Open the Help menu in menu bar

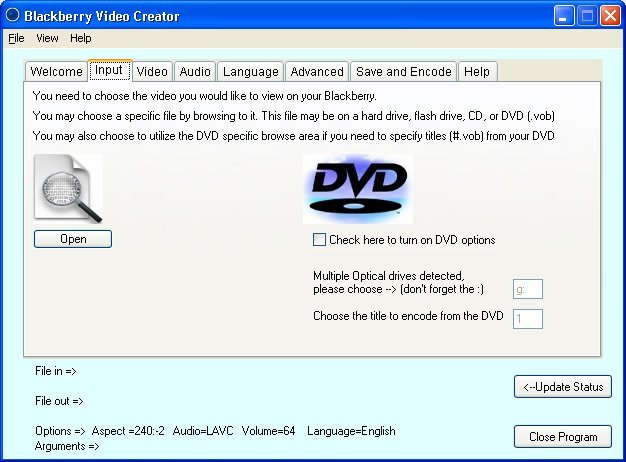[x=81, y=38]
